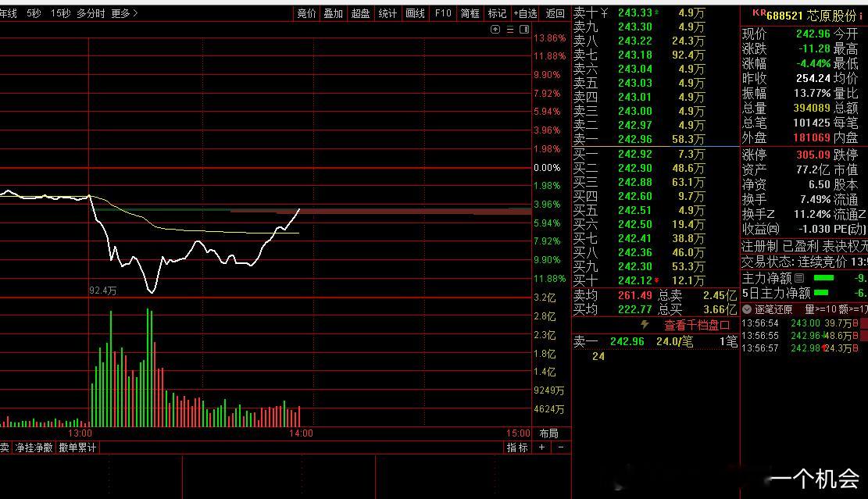Select the 叠加 overlay toolbar item
Viewport: 868px width, 499px height.
(x=334, y=13)
